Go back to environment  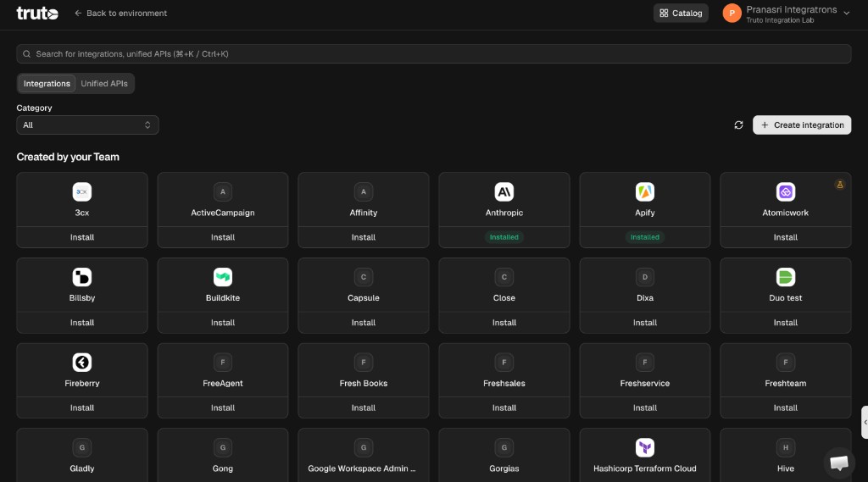point(120,14)
